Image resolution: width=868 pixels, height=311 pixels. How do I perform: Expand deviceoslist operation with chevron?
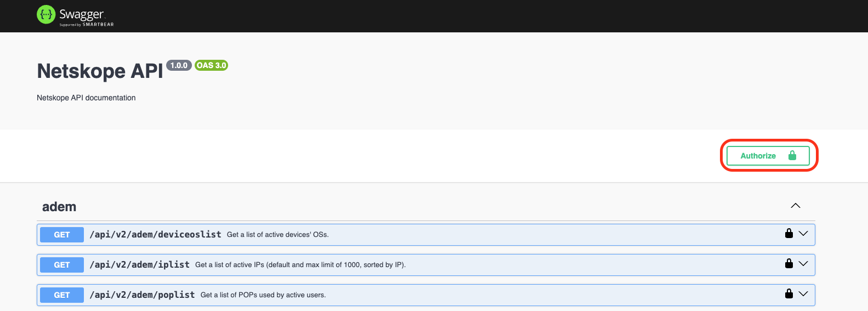click(803, 234)
